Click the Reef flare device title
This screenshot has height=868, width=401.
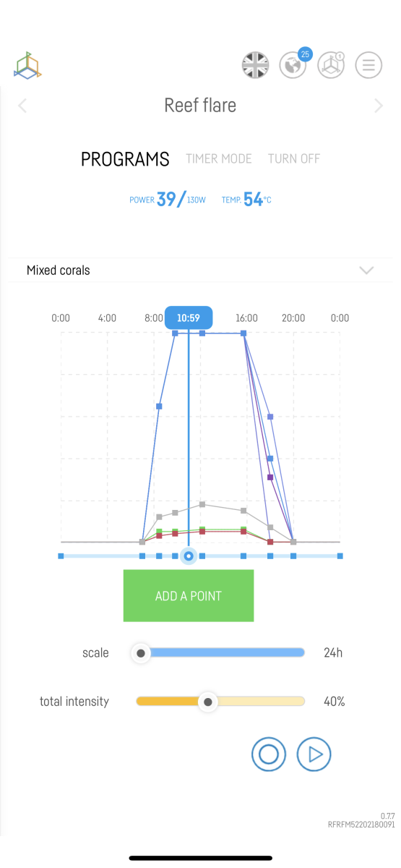[x=200, y=106]
